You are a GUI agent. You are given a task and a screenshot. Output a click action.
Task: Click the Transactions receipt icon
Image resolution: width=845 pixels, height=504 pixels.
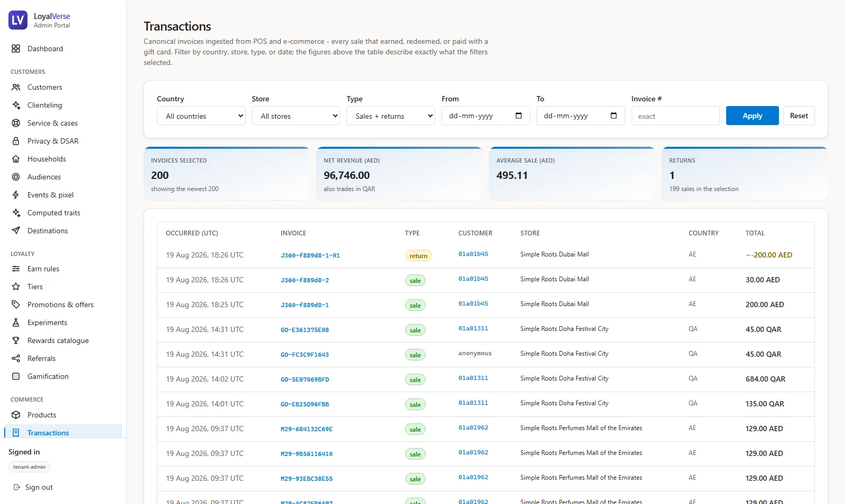(x=16, y=433)
